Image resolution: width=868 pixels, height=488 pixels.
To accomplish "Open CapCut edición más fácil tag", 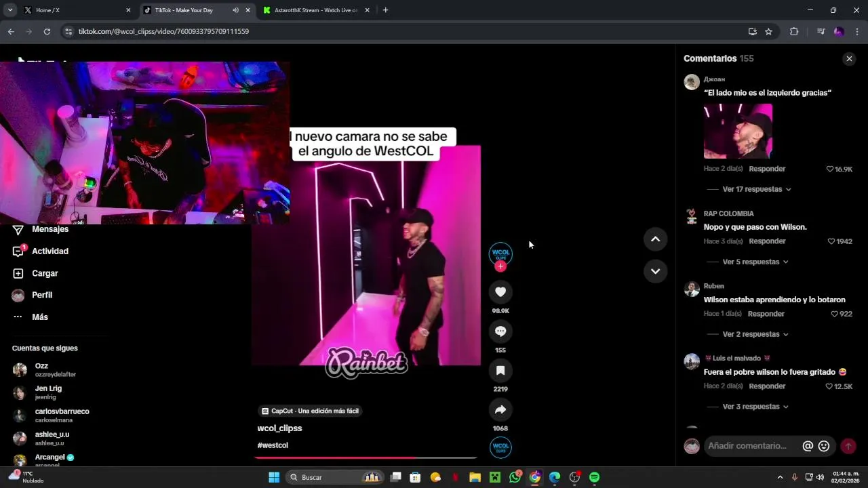I will (x=310, y=411).
